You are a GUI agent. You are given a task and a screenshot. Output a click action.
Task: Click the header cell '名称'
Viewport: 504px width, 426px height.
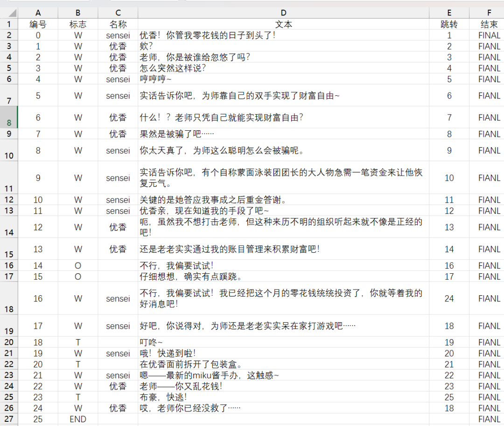point(118,24)
